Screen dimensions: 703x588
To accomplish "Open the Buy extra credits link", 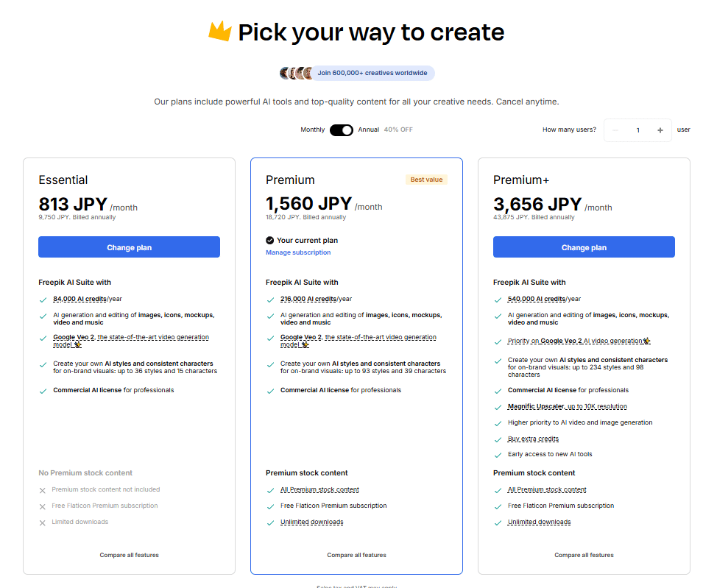I will coord(533,439).
